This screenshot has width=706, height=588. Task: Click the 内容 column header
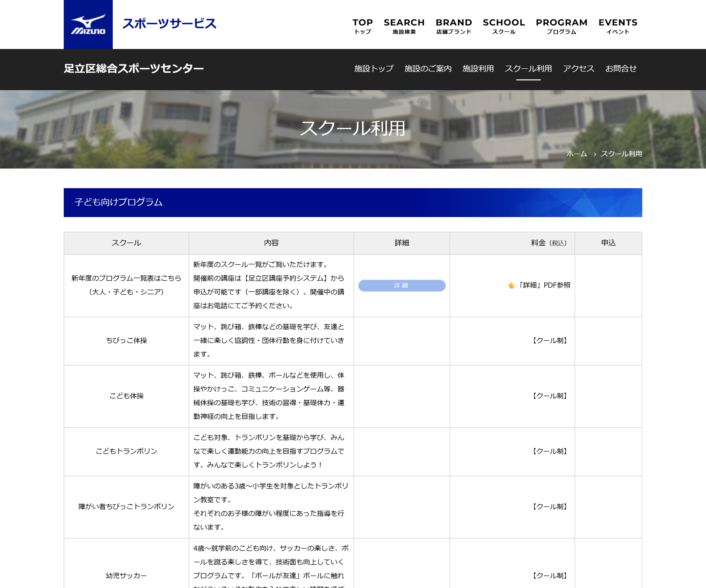(271, 243)
